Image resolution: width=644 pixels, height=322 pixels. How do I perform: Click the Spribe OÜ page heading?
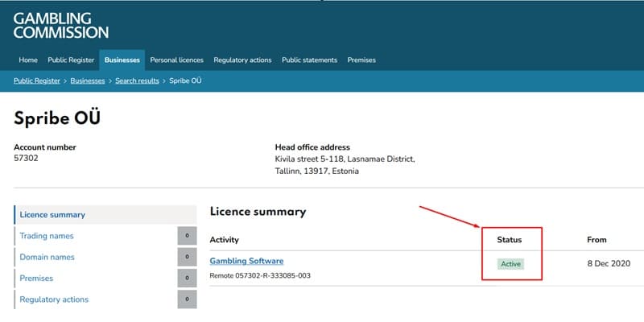pos(57,118)
